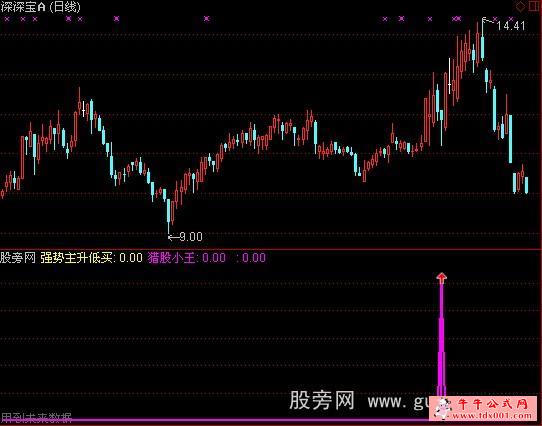Open the 深深宝A (日线) title label
Viewport: 542px width, 426px height.
pyautogui.click(x=40, y=7)
